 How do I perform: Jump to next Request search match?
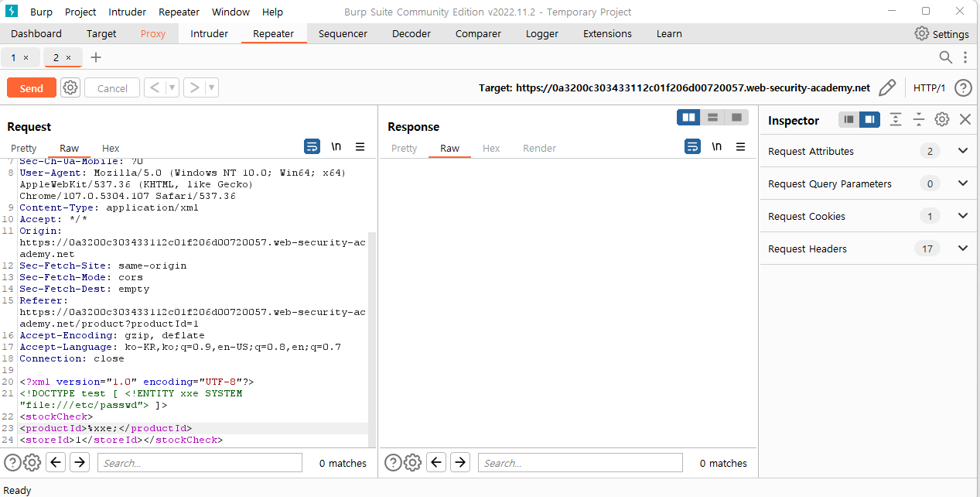(80, 463)
